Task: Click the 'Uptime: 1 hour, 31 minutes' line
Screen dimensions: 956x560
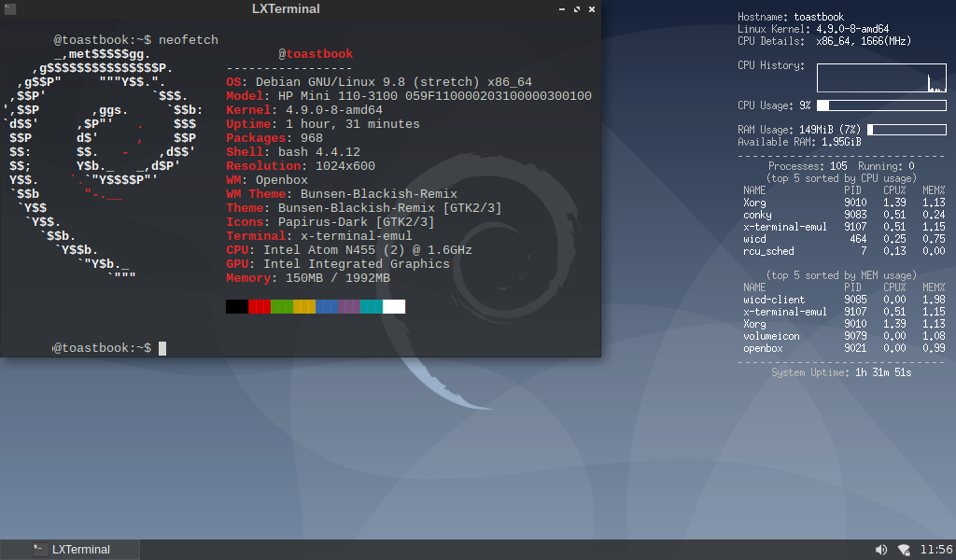Action: click(323, 124)
